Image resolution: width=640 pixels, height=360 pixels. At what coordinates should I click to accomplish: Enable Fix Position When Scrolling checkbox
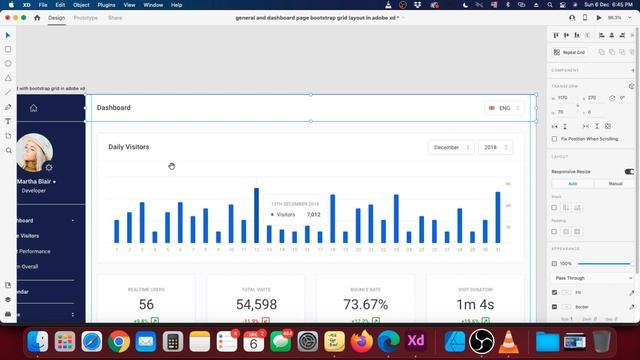[554, 139]
